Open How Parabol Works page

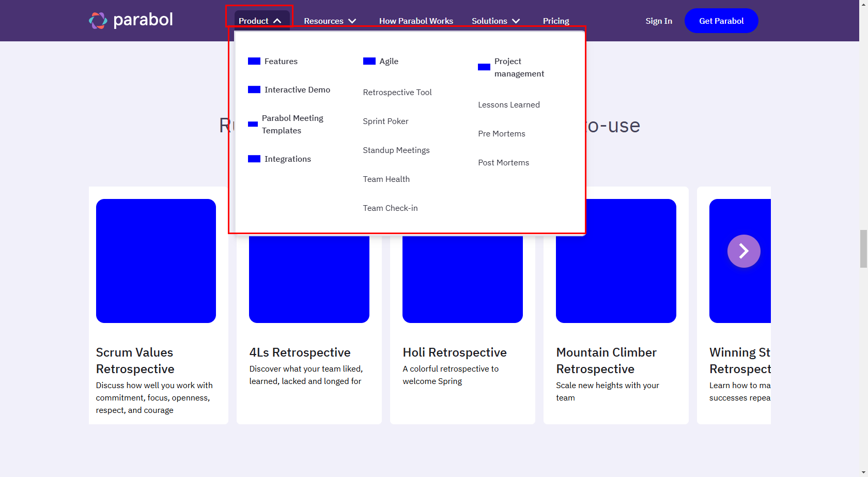click(x=416, y=21)
